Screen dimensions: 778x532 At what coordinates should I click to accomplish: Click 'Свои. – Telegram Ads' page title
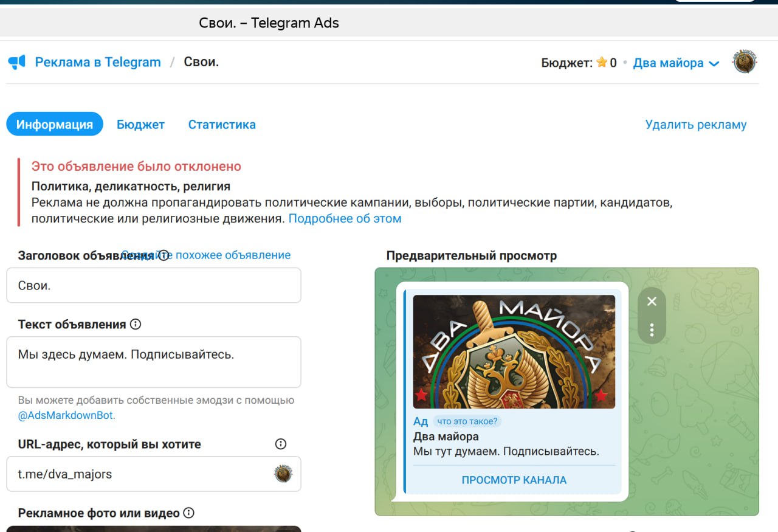click(x=269, y=23)
